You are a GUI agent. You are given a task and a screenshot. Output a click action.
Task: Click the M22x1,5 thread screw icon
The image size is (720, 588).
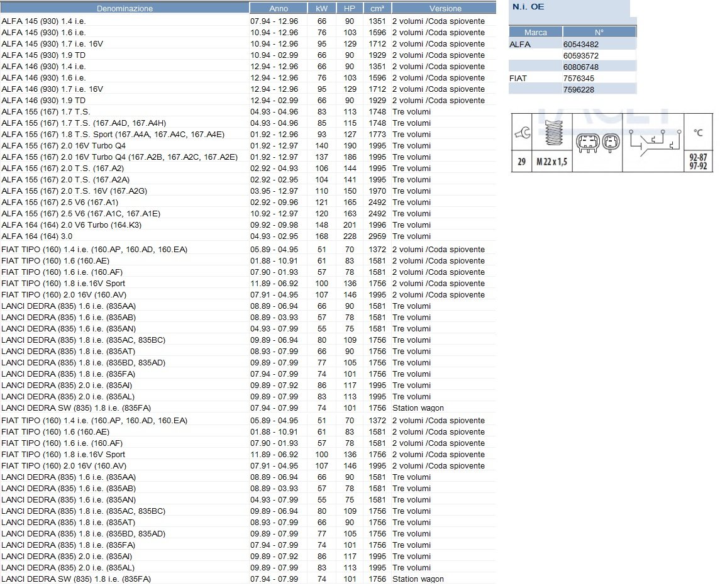coord(553,133)
